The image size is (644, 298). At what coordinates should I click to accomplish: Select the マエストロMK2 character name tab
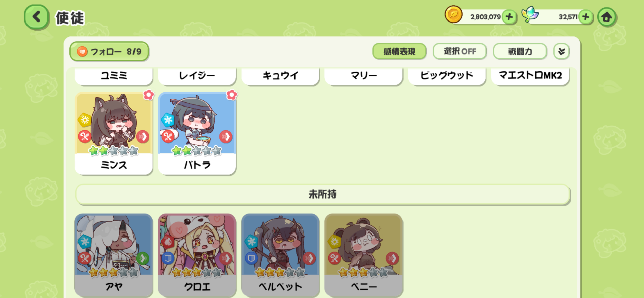tap(530, 75)
